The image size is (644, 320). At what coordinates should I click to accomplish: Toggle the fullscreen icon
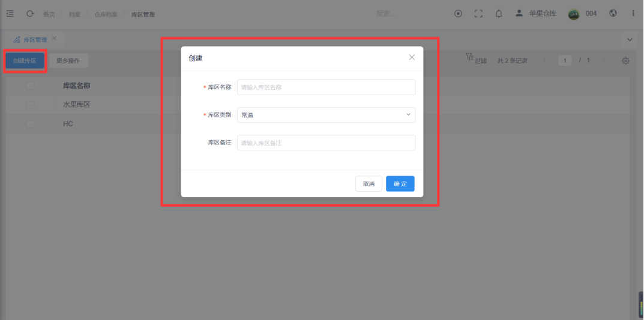tap(478, 14)
